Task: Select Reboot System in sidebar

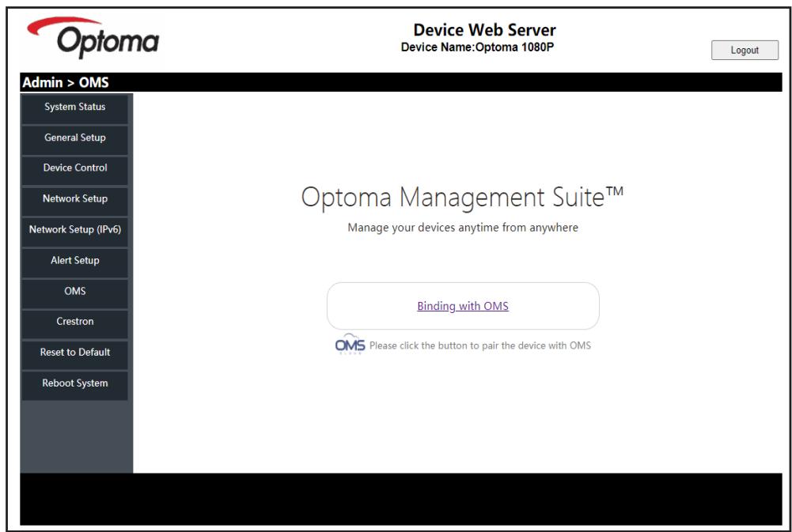Action: click(x=74, y=385)
